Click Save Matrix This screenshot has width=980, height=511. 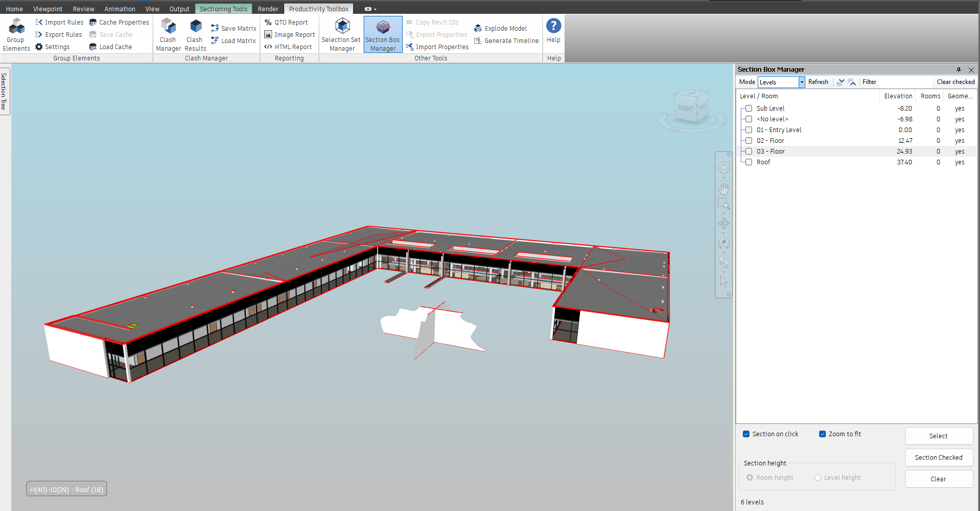pyautogui.click(x=234, y=29)
